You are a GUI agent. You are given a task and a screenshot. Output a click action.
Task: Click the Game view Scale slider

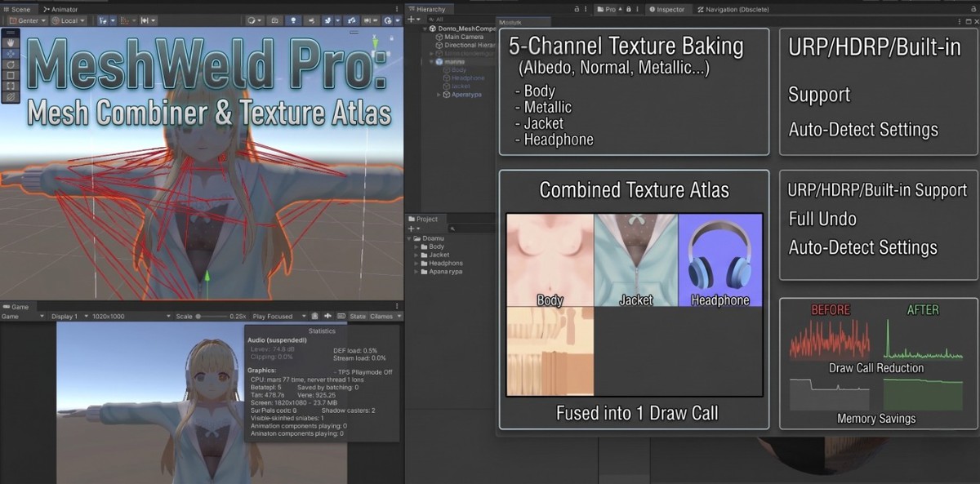pyautogui.click(x=211, y=316)
